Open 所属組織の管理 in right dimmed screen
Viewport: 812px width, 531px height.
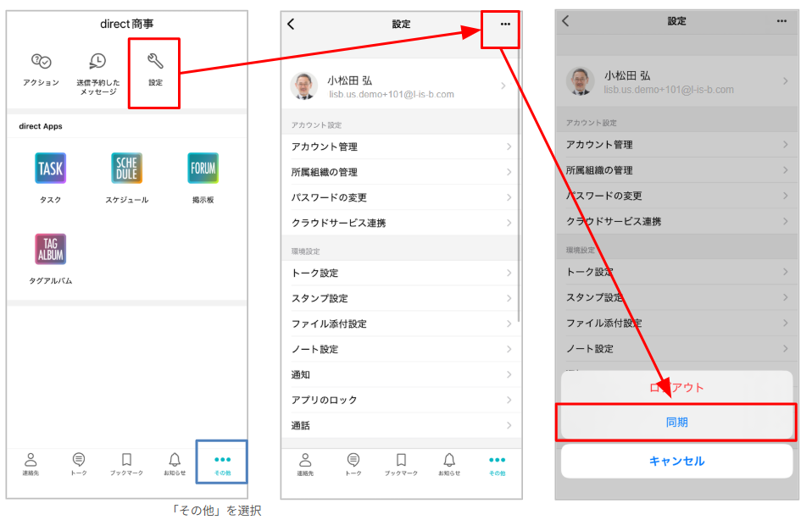[677, 169]
